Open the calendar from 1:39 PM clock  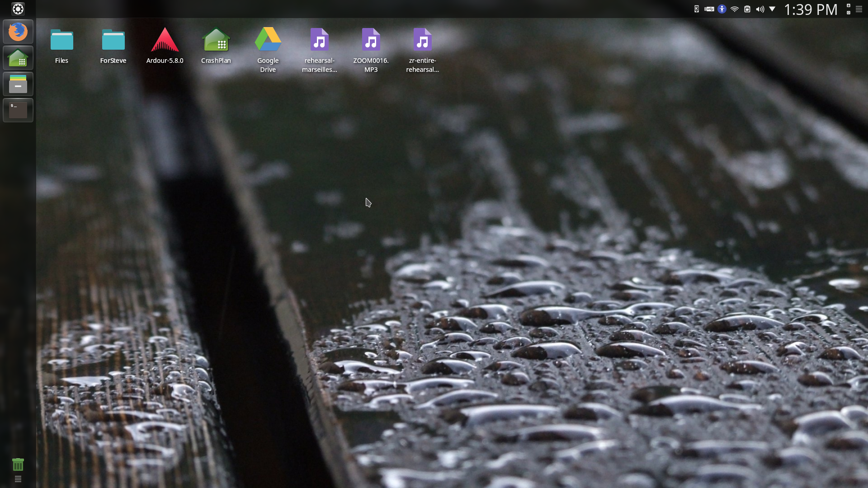tap(811, 9)
